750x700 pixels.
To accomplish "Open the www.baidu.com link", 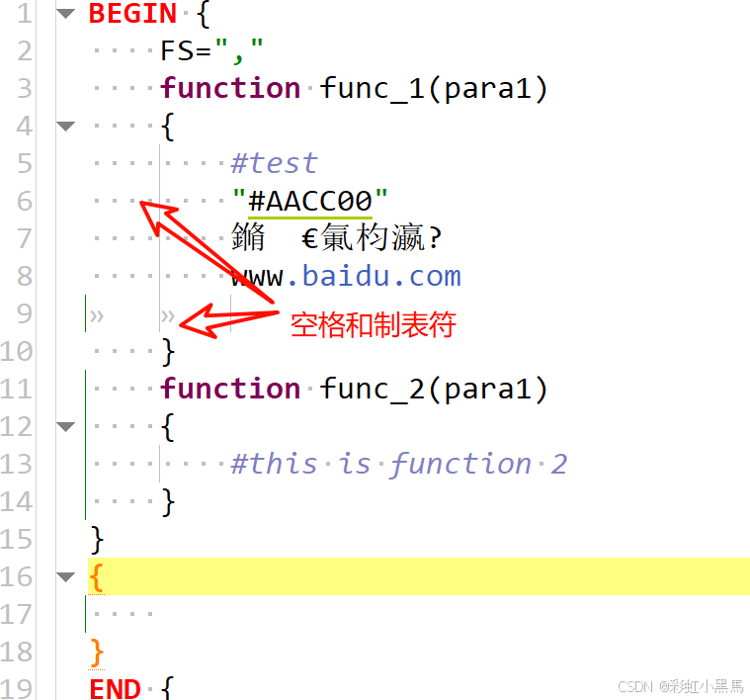I will coord(346,277).
